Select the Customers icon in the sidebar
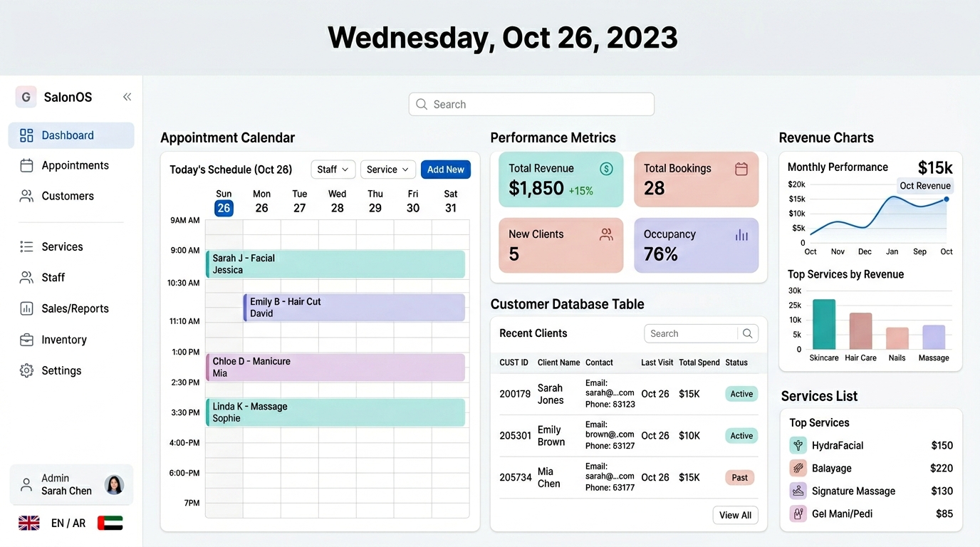 coord(26,195)
